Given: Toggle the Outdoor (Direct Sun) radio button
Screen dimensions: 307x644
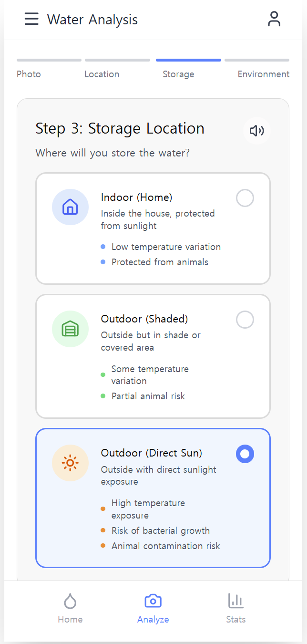Looking at the screenshot, I should pos(245,454).
